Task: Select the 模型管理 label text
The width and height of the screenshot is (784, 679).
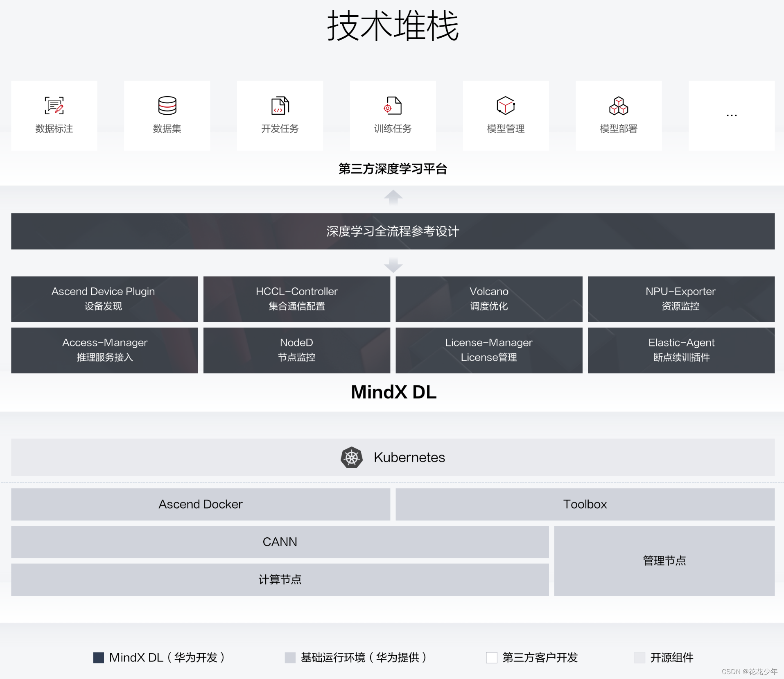Action: coord(506,129)
